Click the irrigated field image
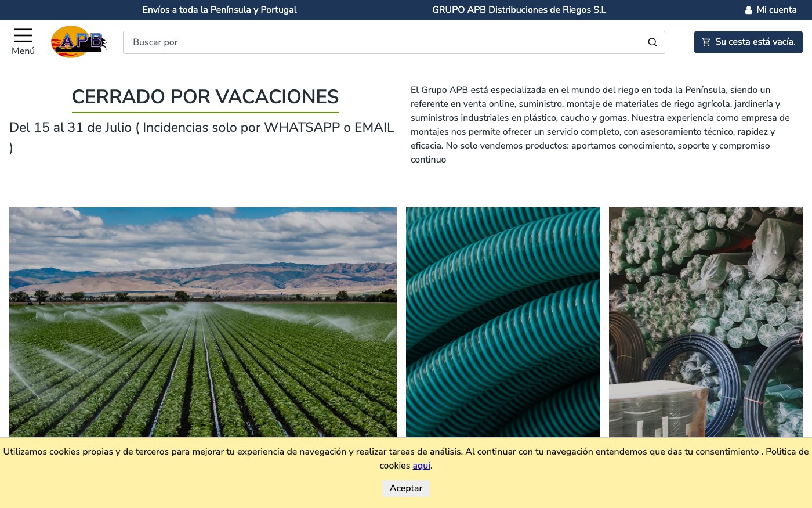This screenshot has width=812, height=508. click(x=203, y=322)
